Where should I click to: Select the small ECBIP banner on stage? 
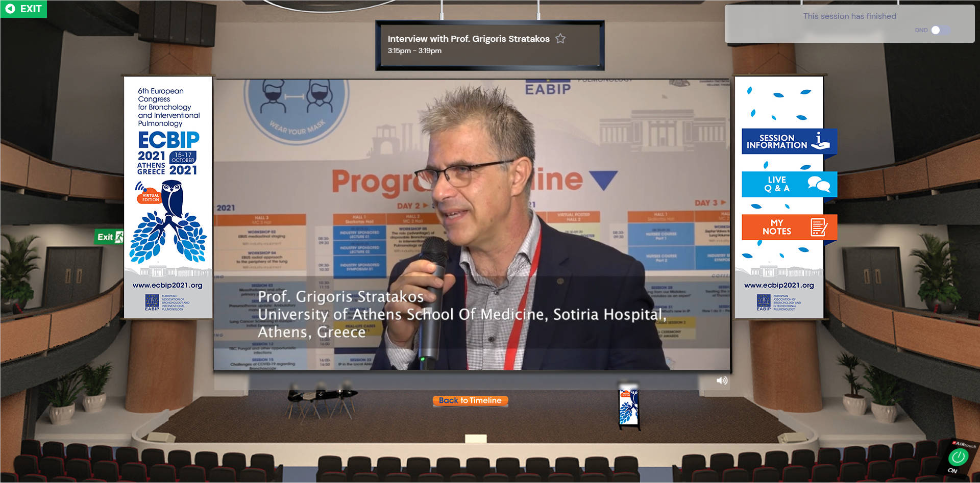click(x=628, y=407)
